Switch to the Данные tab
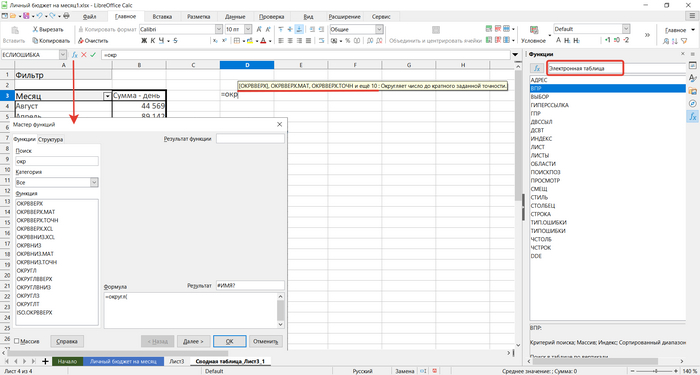 (x=235, y=17)
